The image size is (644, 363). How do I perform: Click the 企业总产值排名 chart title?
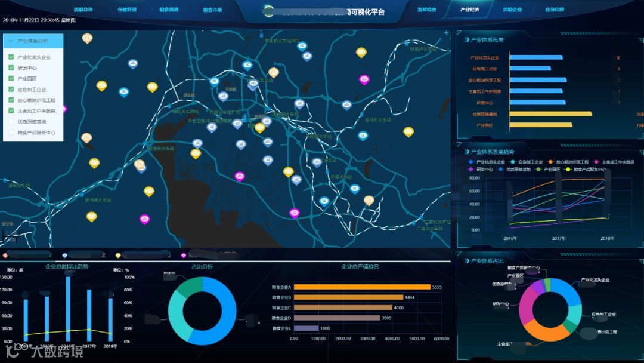coord(360,267)
